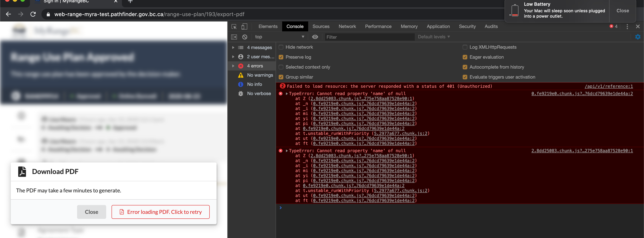
Task: Expand the first TypeError stack trace
Action: coord(287,94)
